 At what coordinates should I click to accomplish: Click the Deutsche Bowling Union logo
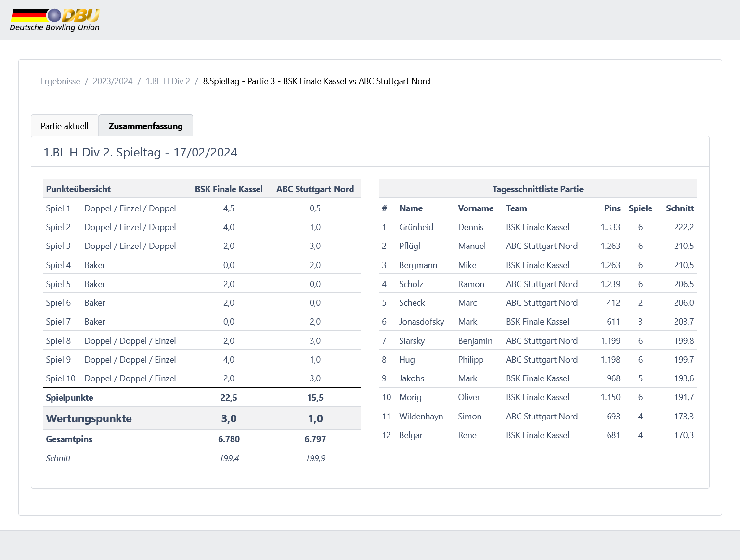coord(55,20)
